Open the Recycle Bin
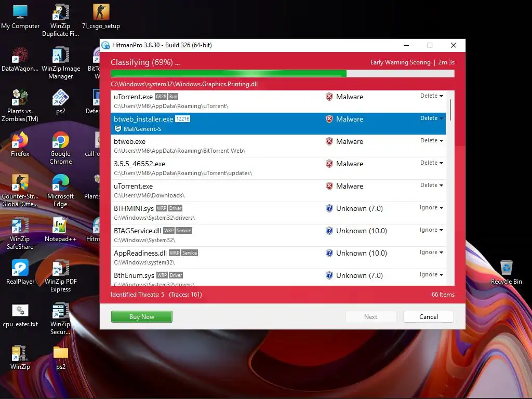532x399 pixels. (x=506, y=272)
